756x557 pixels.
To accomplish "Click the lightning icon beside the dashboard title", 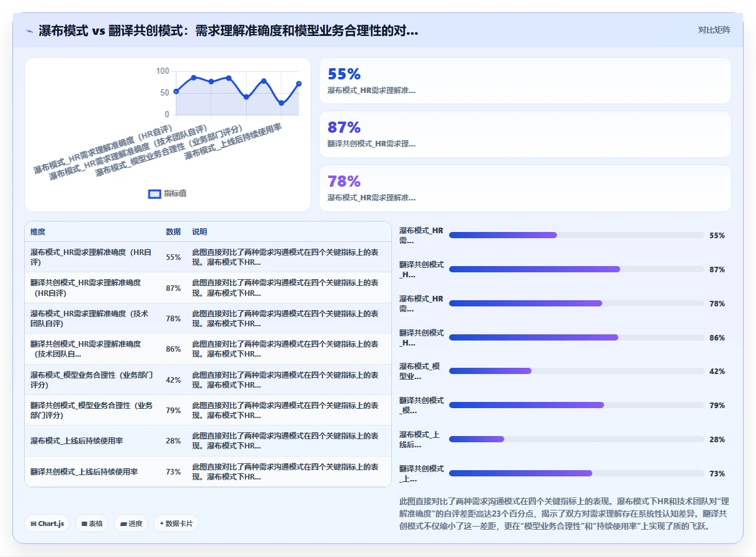I will point(30,31).
